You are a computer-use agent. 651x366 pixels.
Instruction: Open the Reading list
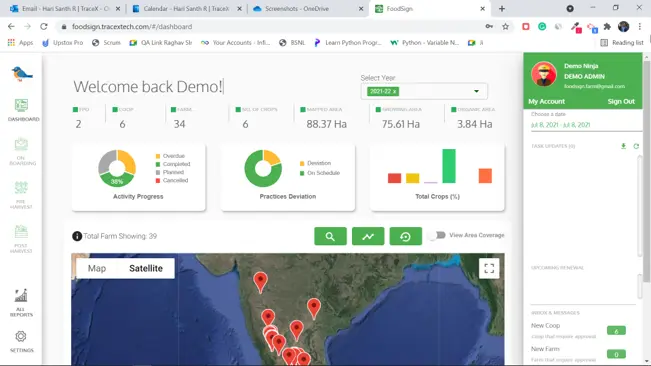[622, 42]
